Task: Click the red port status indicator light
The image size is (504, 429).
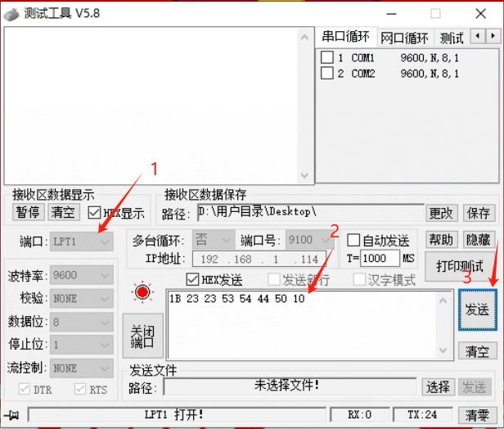Action: (142, 292)
